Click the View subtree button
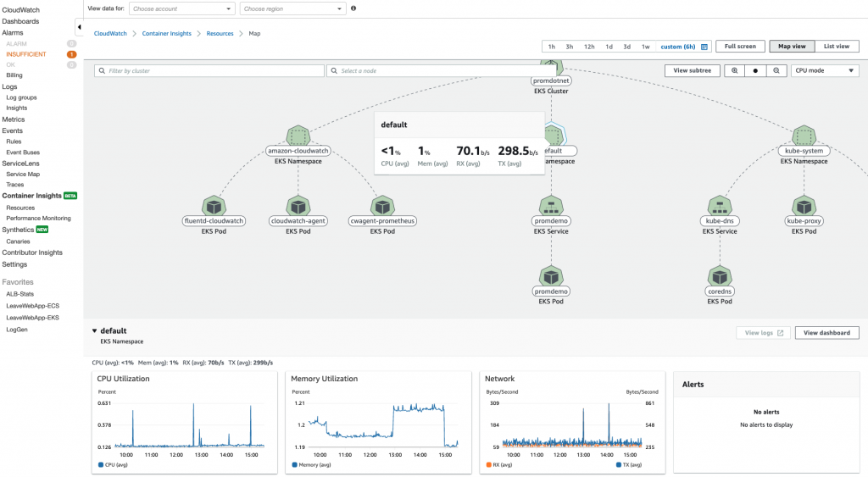This screenshot has height=477, width=868. (692, 71)
